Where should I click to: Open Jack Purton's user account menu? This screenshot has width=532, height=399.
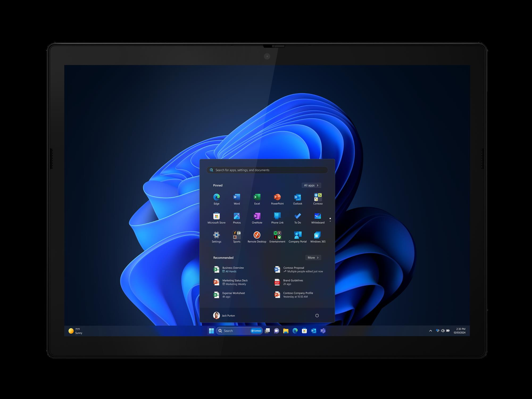[x=224, y=316]
